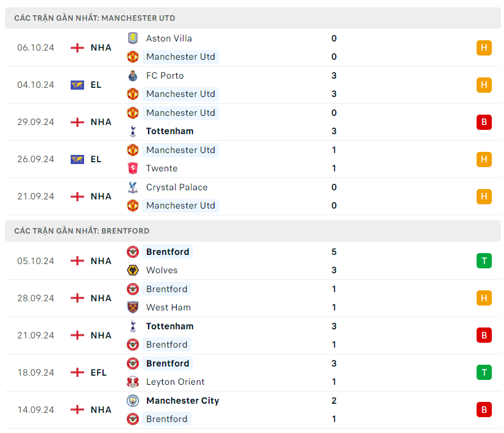Viewport: 504px width, 433px height.
Task: Click the orange H badge for 28.09.24
Action: coord(484,298)
